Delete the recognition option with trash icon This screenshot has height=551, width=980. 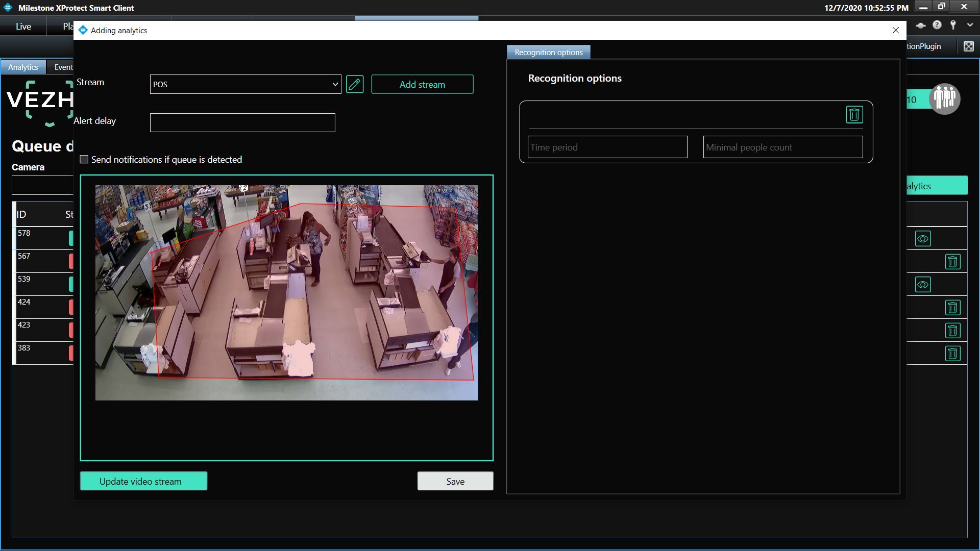click(x=854, y=115)
